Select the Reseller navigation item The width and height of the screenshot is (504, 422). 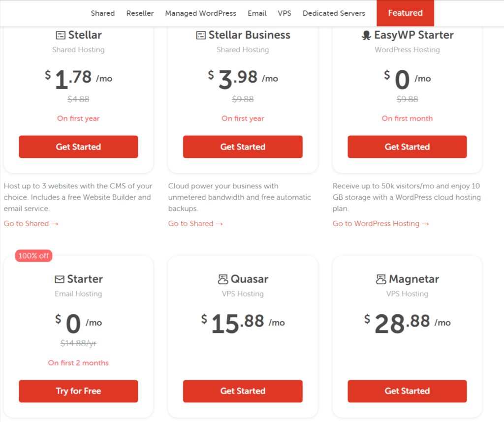(140, 13)
